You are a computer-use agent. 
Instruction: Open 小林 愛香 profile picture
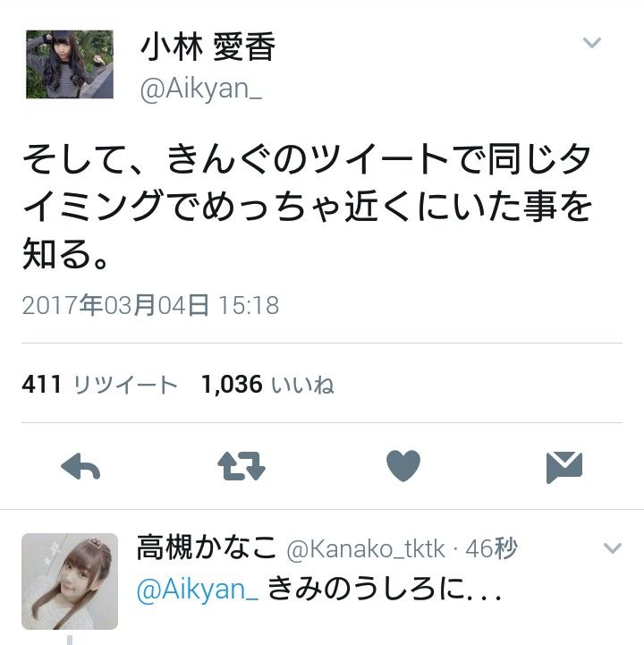coord(70,64)
